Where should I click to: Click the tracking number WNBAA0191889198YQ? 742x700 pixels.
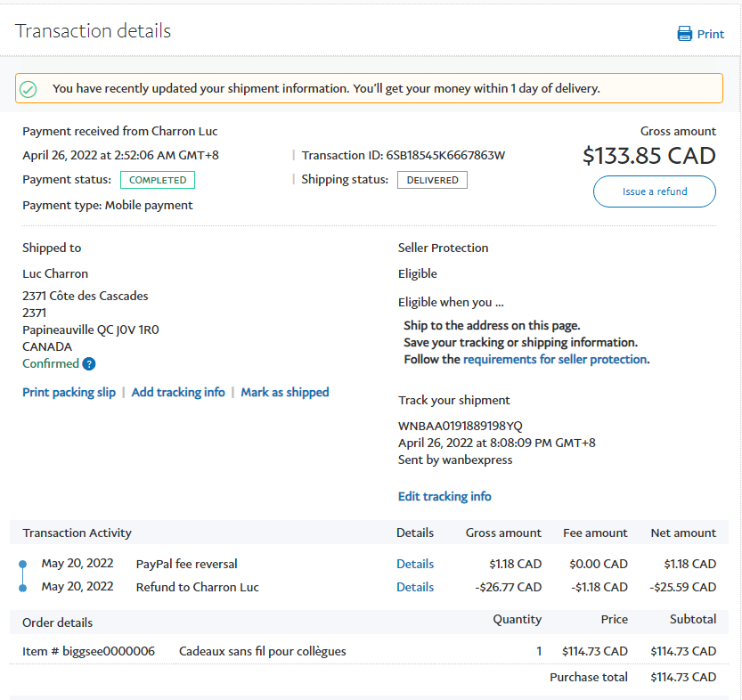tap(461, 426)
